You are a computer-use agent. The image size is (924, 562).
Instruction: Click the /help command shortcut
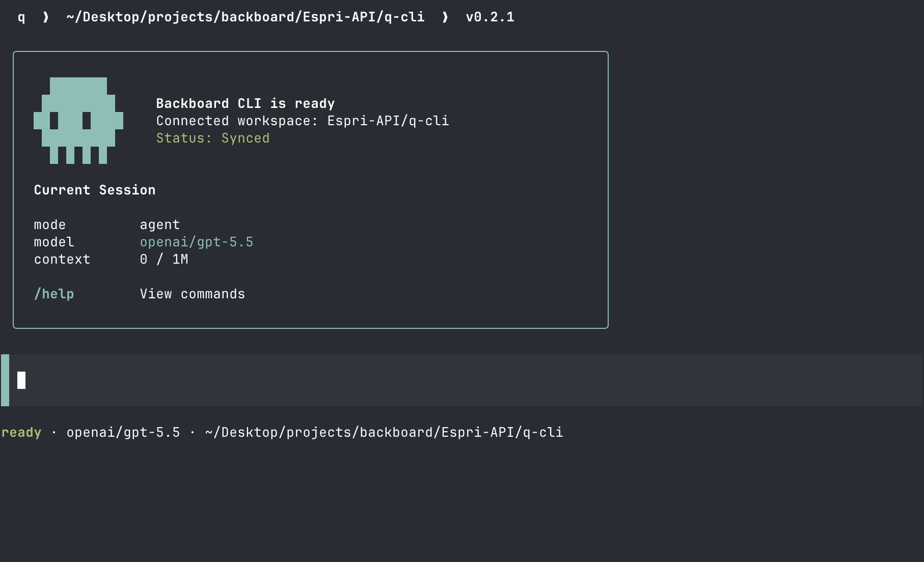click(54, 294)
